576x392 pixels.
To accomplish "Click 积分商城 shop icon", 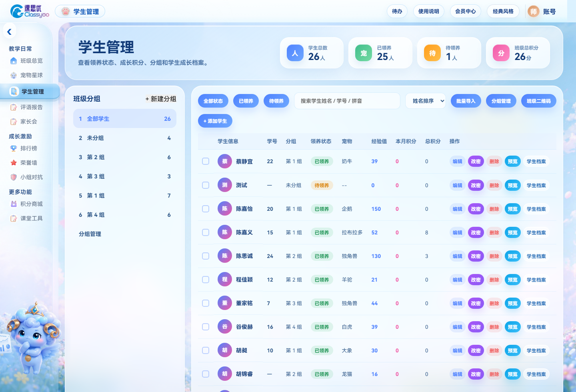I will pyautogui.click(x=14, y=204).
